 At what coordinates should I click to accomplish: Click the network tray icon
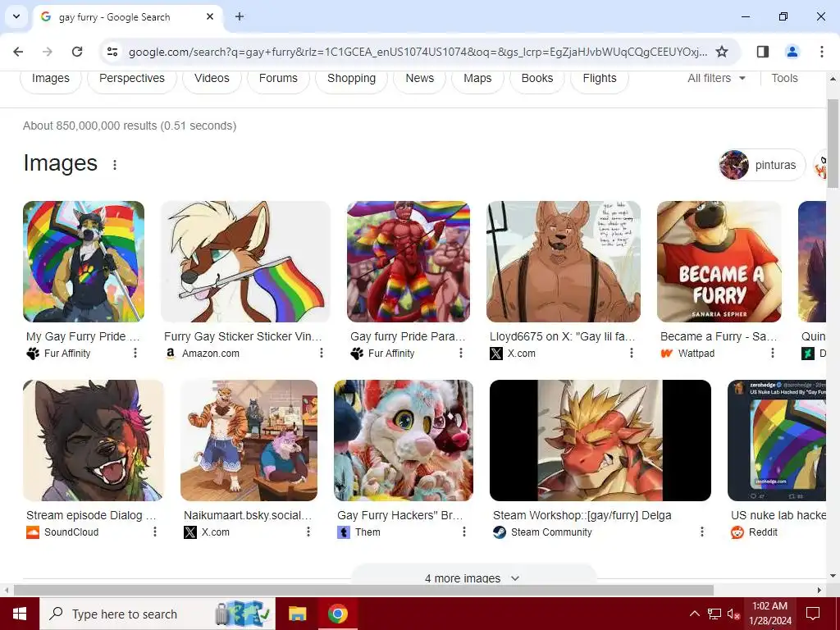coord(714,614)
